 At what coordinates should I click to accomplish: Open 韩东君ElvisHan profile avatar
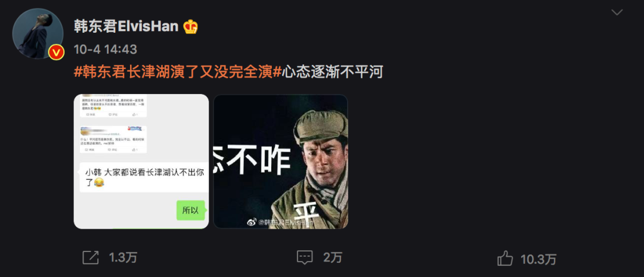38,33
